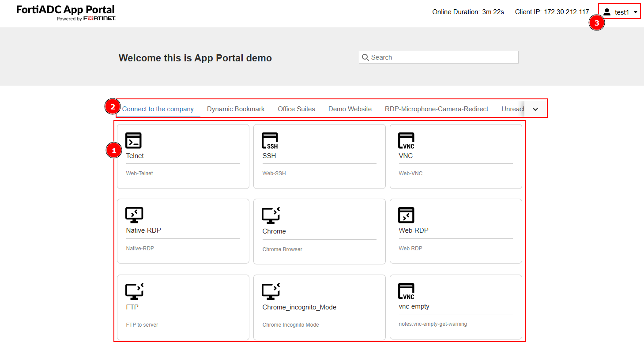Launch Native-RDP via its monitor icon
The width and height of the screenshot is (644, 343).
click(x=135, y=215)
